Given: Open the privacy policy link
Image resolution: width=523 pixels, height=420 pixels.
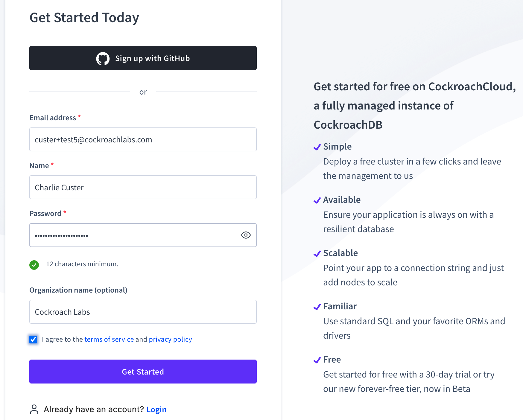Looking at the screenshot, I should pos(170,339).
